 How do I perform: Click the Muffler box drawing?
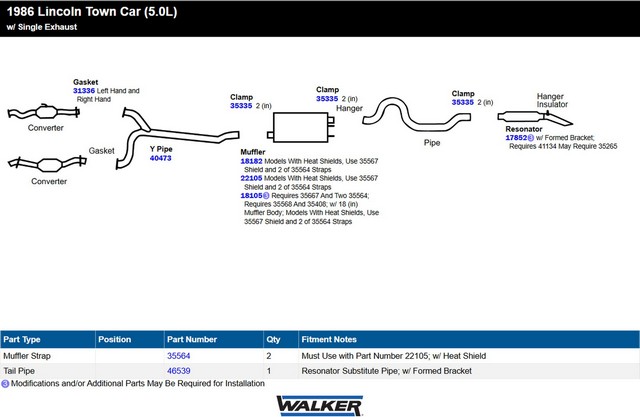(x=301, y=127)
